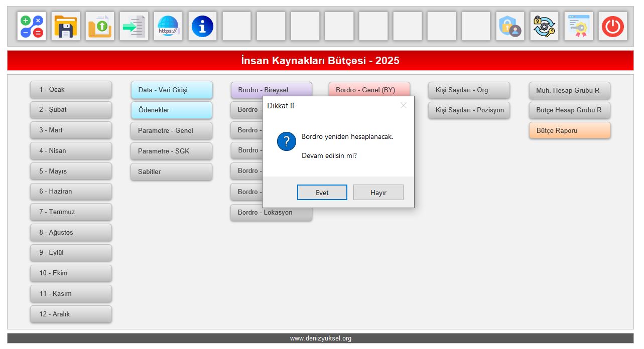Click the calculator operations icon
This screenshot has height=349, width=644.
coord(32,26)
